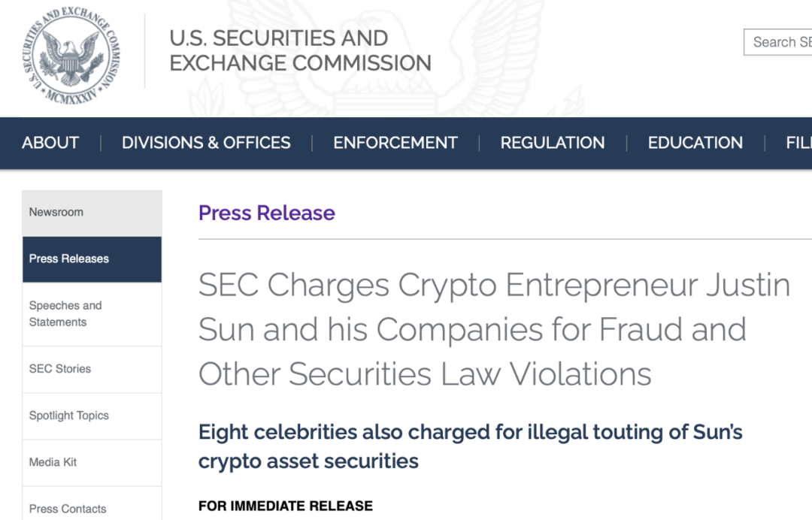The height and width of the screenshot is (520, 812).
Task: Open Speeches and Statements sidebar link
Action: point(92,314)
